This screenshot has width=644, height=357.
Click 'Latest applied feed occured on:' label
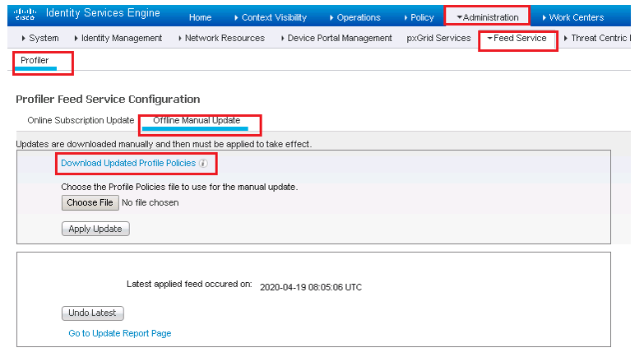point(189,284)
